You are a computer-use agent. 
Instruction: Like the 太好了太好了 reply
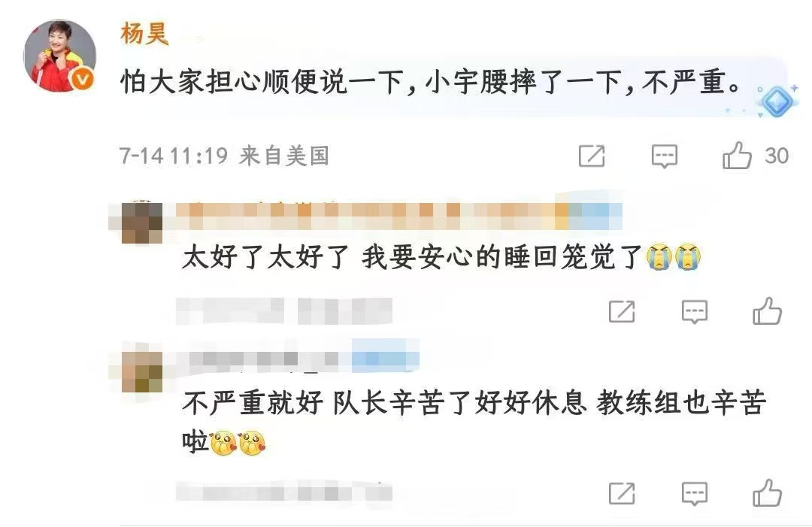tap(767, 310)
